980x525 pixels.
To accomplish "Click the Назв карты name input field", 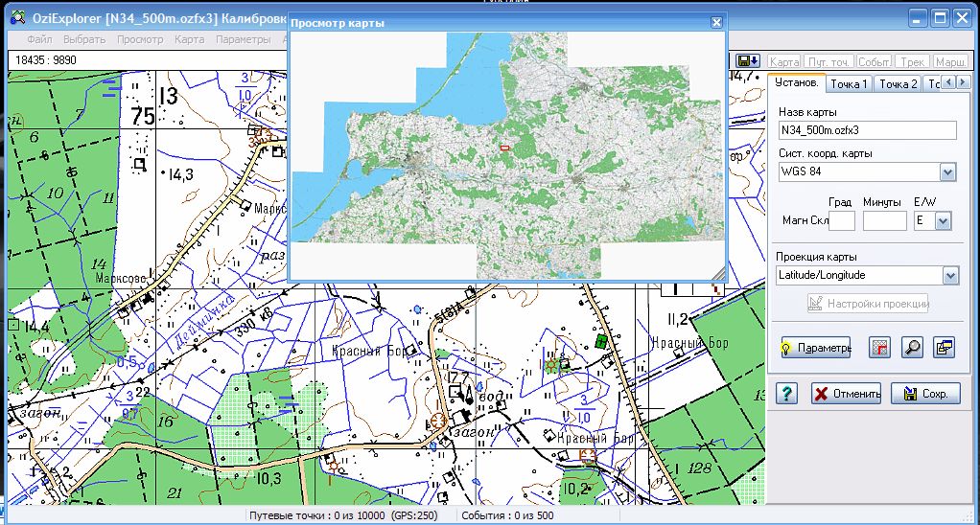I will (868, 130).
